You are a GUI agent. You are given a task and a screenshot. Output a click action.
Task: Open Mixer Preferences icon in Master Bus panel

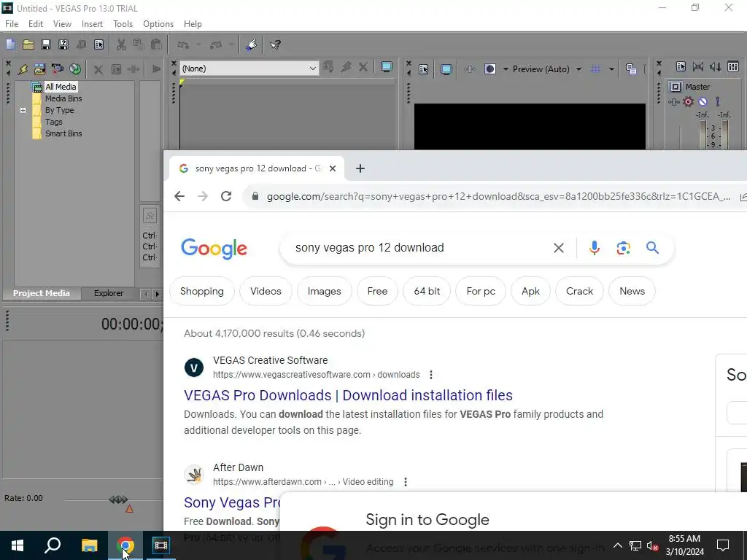pos(733,67)
